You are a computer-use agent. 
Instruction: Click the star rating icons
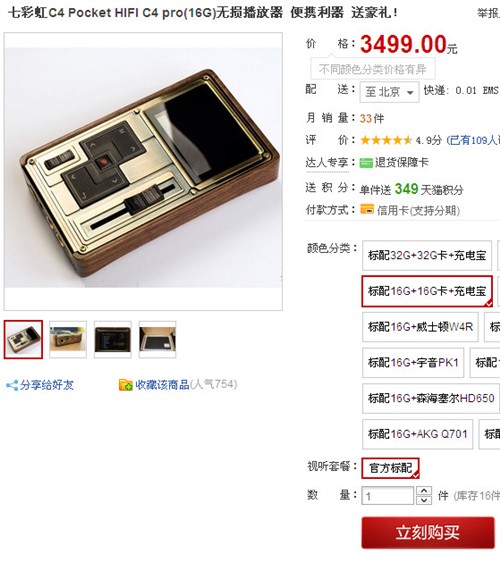[386, 140]
